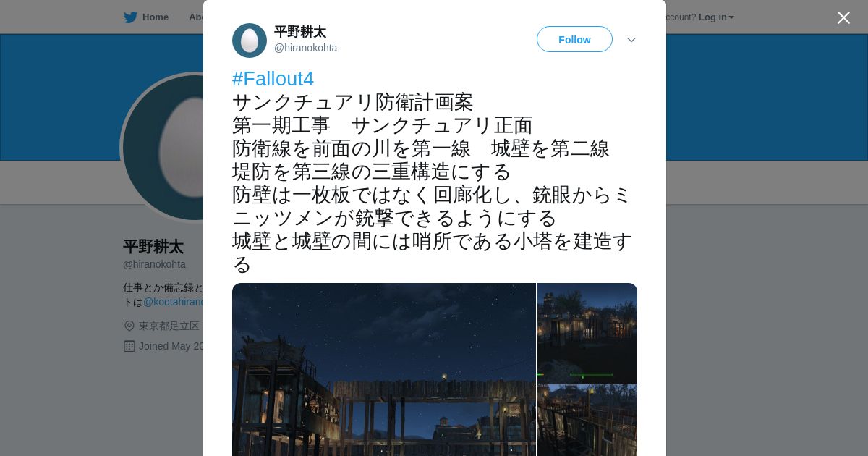Follow 平野耕太 from the tweet
The height and width of the screenshot is (456, 868).
tap(574, 39)
